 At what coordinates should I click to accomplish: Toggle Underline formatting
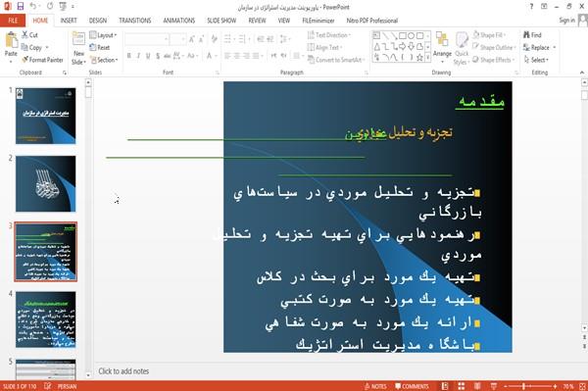(x=148, y=56)
